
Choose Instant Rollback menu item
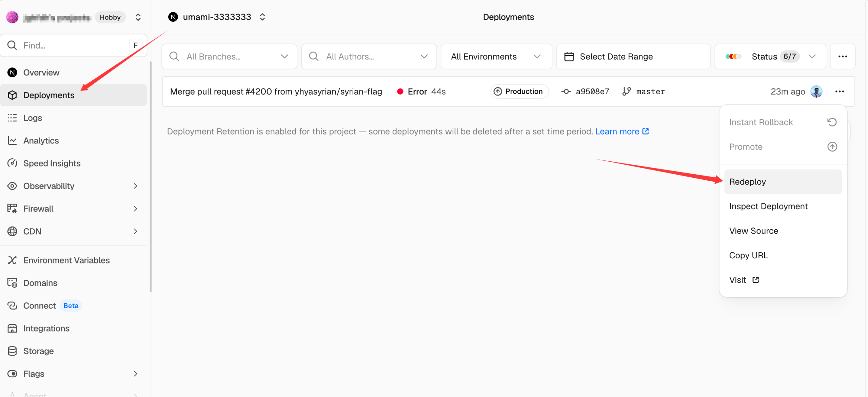point(783,122)
